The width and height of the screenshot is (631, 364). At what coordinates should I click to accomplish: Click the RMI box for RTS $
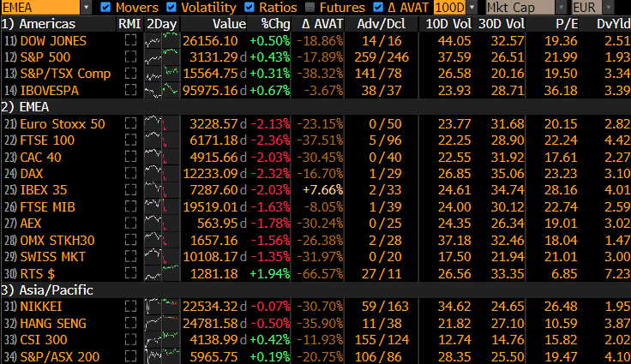coord(130,273)
